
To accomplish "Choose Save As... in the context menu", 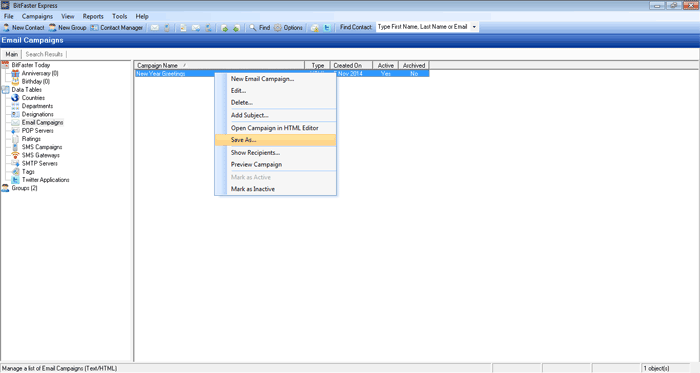I will point(275,140).
